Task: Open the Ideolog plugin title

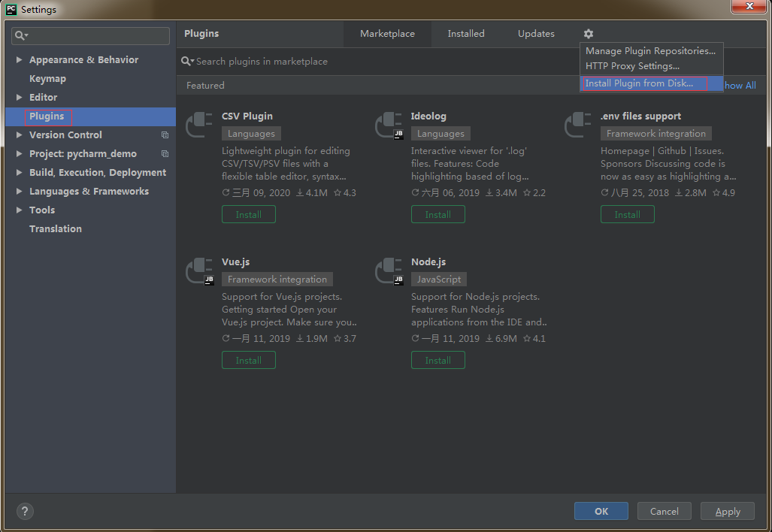Action: click(x=428, y=116)
